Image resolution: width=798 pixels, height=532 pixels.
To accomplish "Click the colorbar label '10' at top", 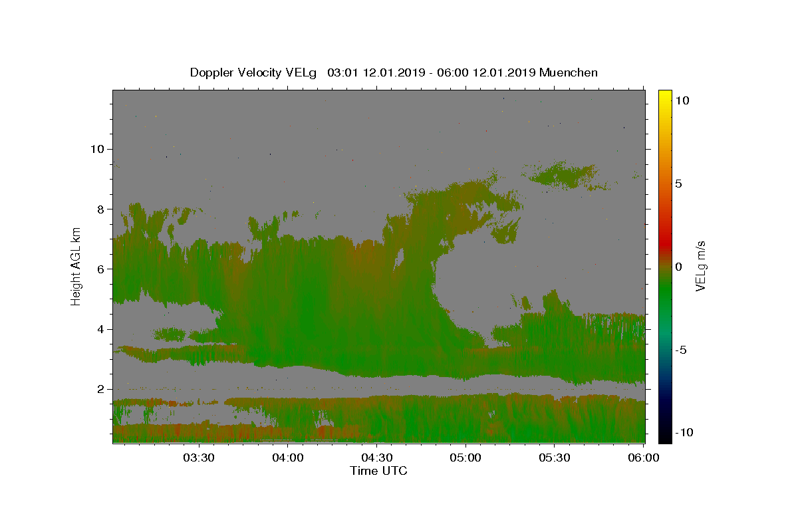I will point(682,100).
